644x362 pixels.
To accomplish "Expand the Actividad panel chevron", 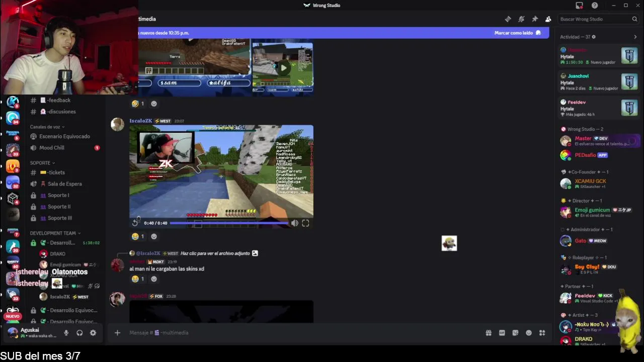I will click(635, 37).
